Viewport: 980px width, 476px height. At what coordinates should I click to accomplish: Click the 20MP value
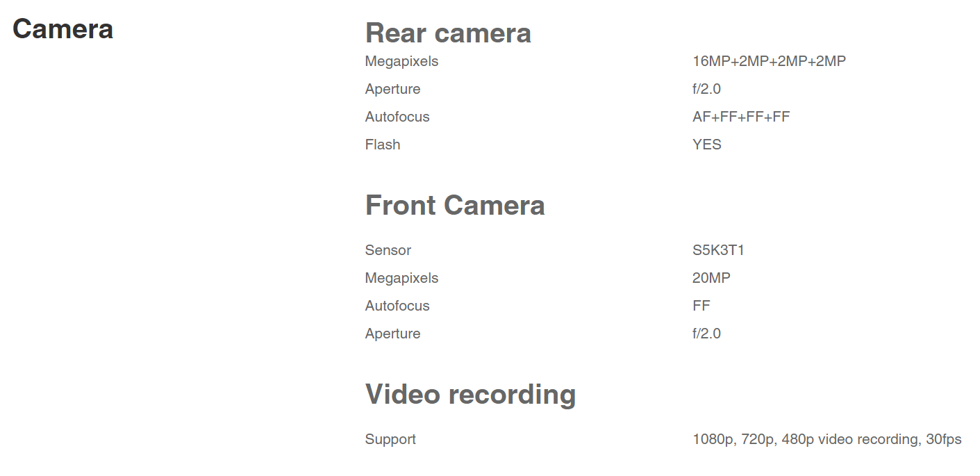[711, 278]
